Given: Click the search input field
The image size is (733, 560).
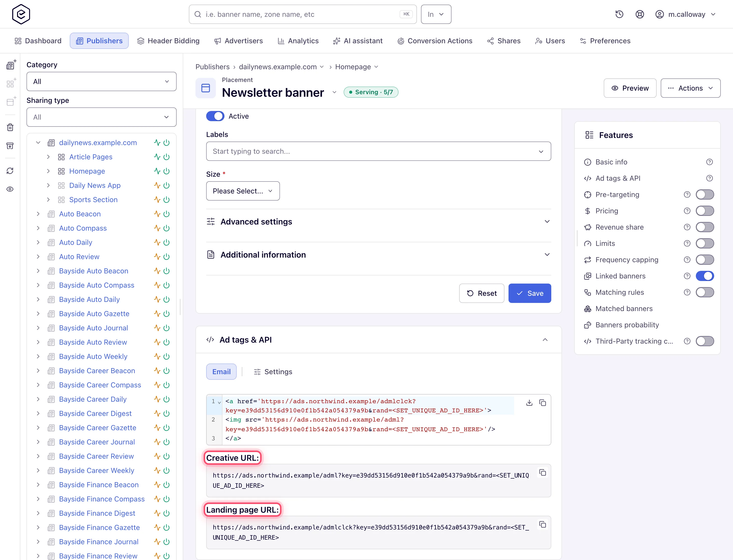Looking at the screenshot, I should tap(302, 14).
